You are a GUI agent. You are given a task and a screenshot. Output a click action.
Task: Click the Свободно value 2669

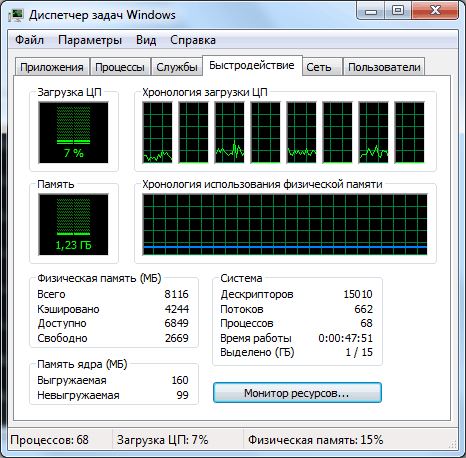[x=177, y=338]
